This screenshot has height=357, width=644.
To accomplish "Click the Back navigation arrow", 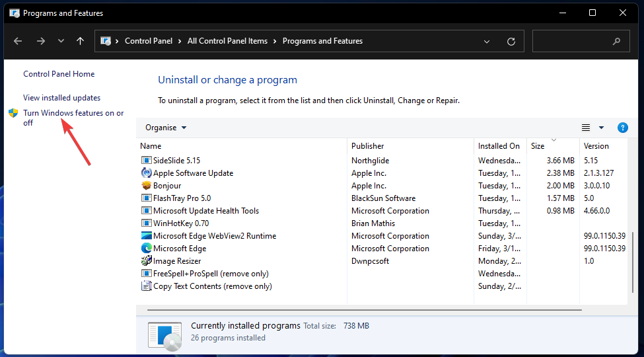I will pos(18,41).
